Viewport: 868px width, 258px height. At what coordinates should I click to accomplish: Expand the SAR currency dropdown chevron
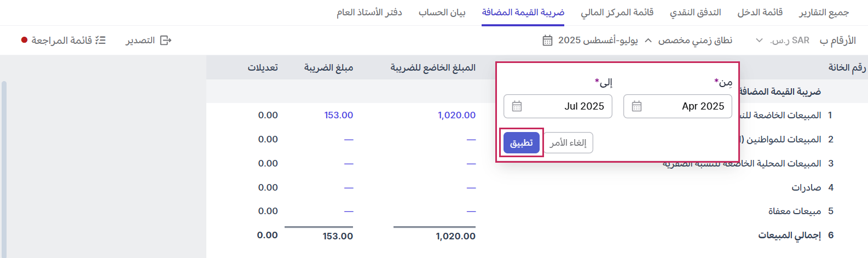(759, 41)
